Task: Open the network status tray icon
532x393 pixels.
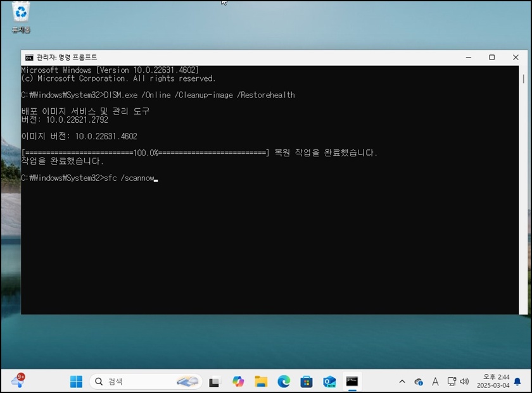Action: 452,382
